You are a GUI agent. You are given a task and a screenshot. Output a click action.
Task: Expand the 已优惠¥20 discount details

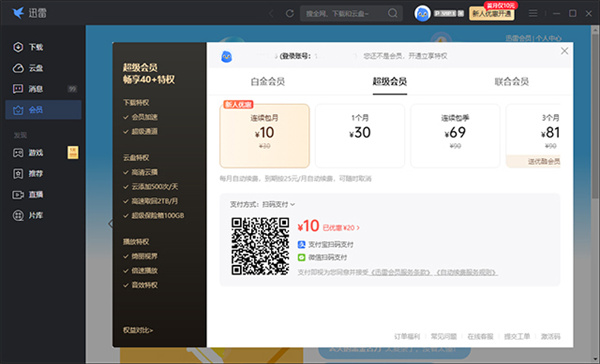point(341,228)
